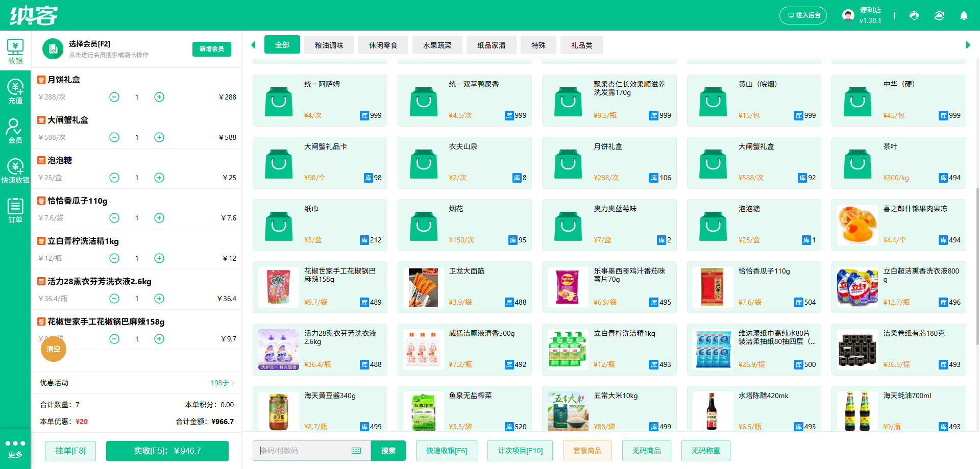Select the 全部 category tab

point(282,45)
